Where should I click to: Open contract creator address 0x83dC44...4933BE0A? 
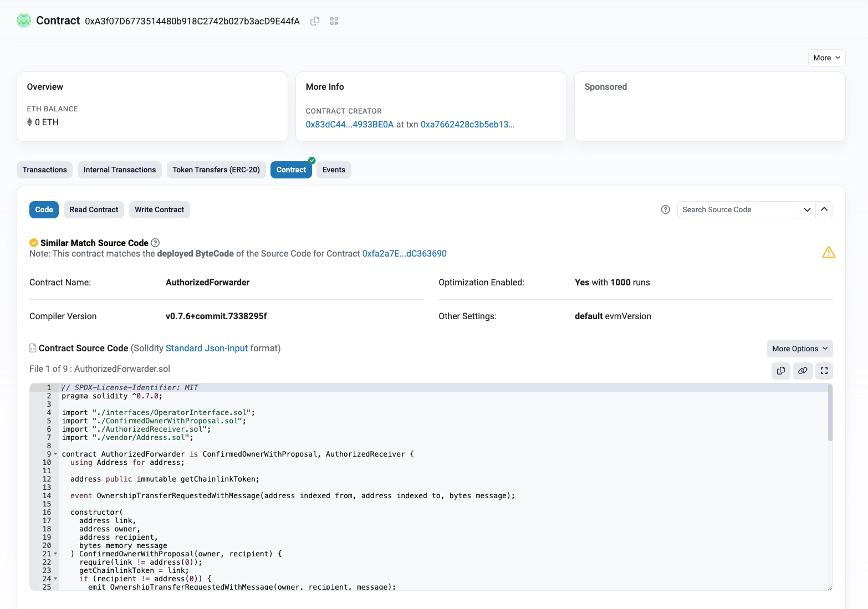pyautogui.click(x=349, y=125)
